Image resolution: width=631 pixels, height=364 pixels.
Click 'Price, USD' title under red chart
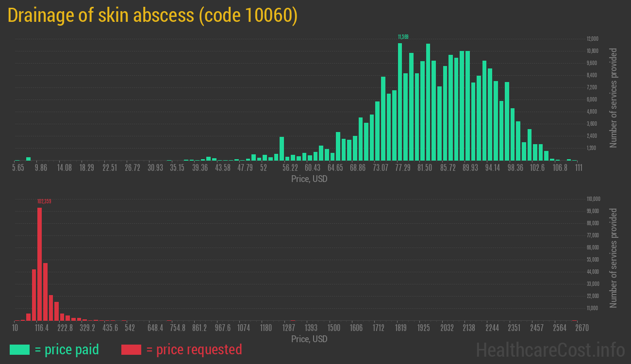pos(309,339)
